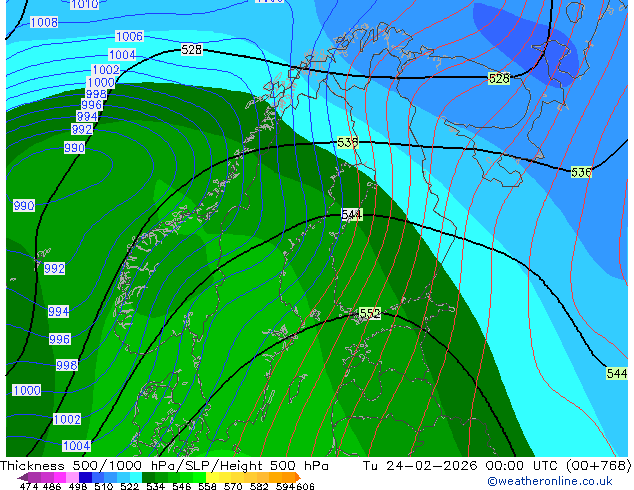Click the '(00+768)' forecast offset text

pyautogui.click(x=599, y=466)
